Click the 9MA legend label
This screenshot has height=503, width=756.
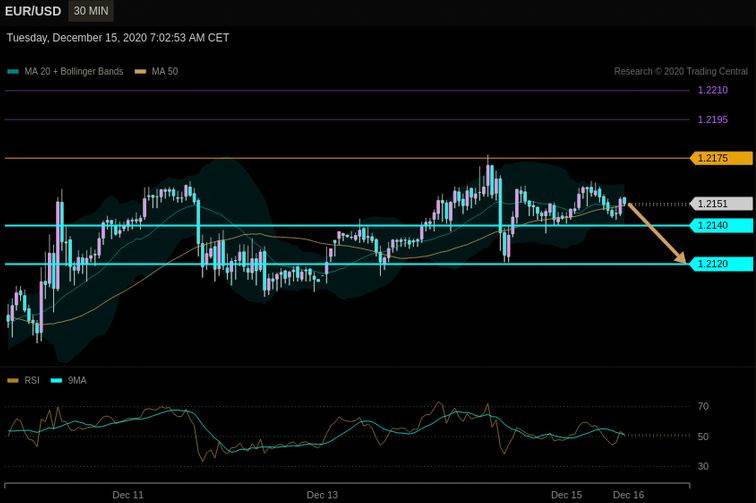coord(77,381)
